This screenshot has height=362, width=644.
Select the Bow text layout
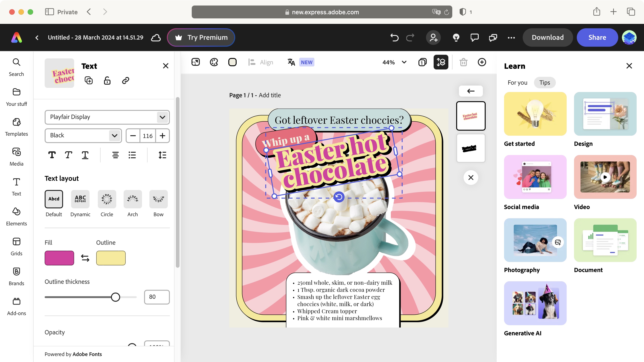point(159,199)
